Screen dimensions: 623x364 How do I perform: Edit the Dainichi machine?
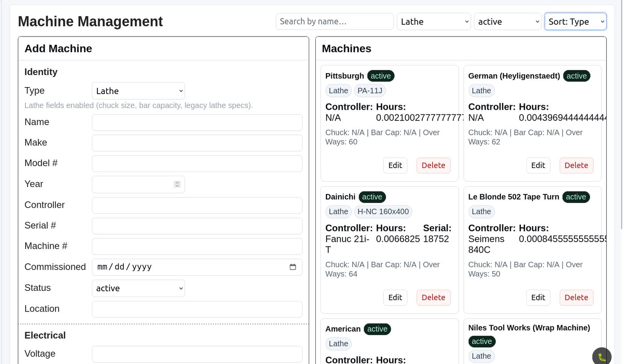click(x=395, y=297)
